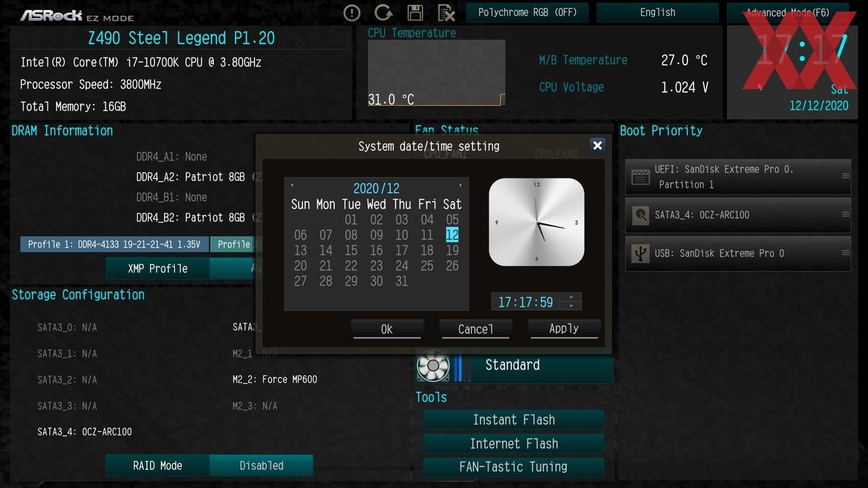Decrease time with the down stepper arrow

pyautogui.click(x=571, y=306)
